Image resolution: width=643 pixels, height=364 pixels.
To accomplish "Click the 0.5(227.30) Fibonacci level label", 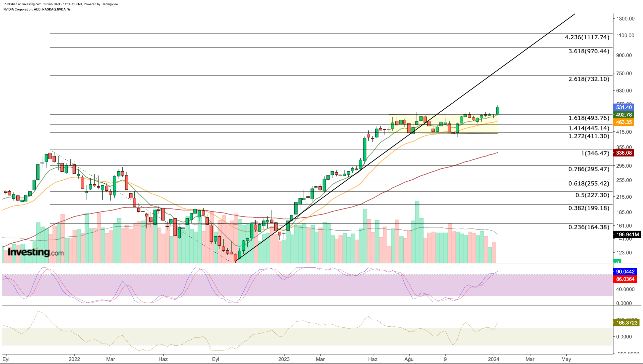I will (592, 195).
